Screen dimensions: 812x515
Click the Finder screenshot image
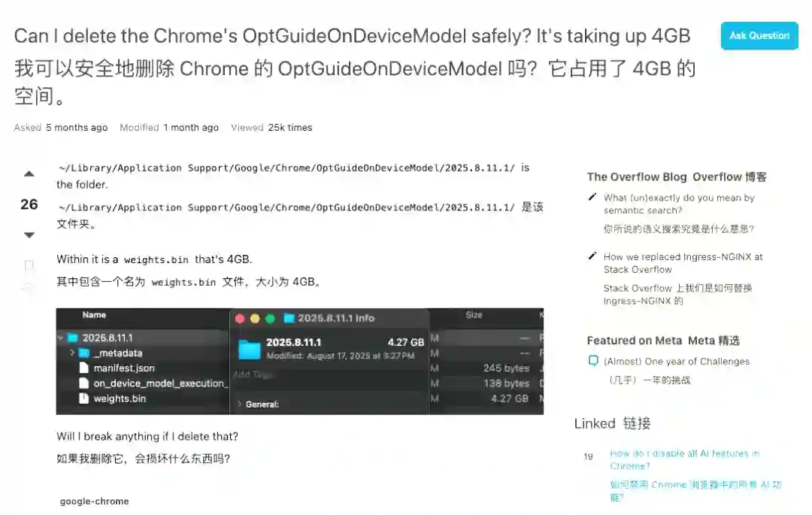pos(300,362)
